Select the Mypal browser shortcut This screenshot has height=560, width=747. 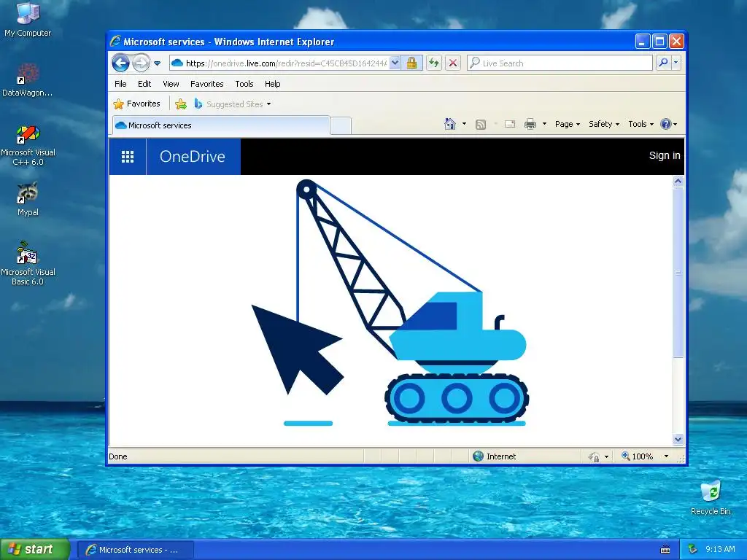[x=28, y=200]
